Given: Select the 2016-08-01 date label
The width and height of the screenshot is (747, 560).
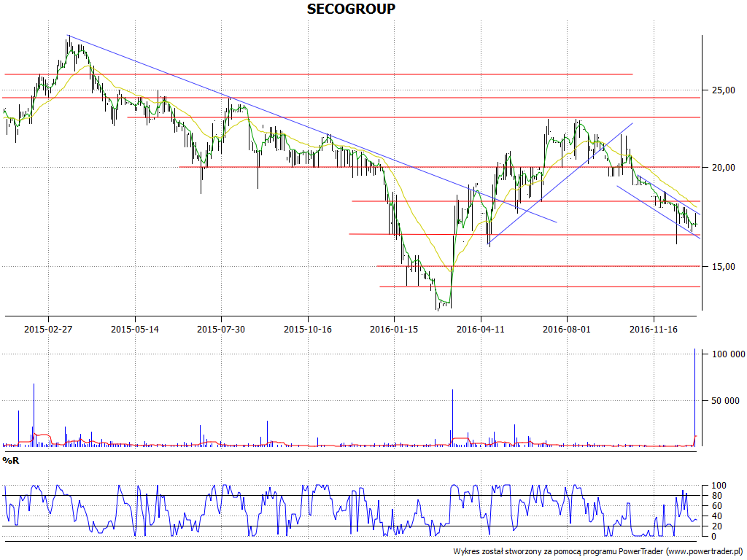Looking at the screenshot, I should click(567, 329).
